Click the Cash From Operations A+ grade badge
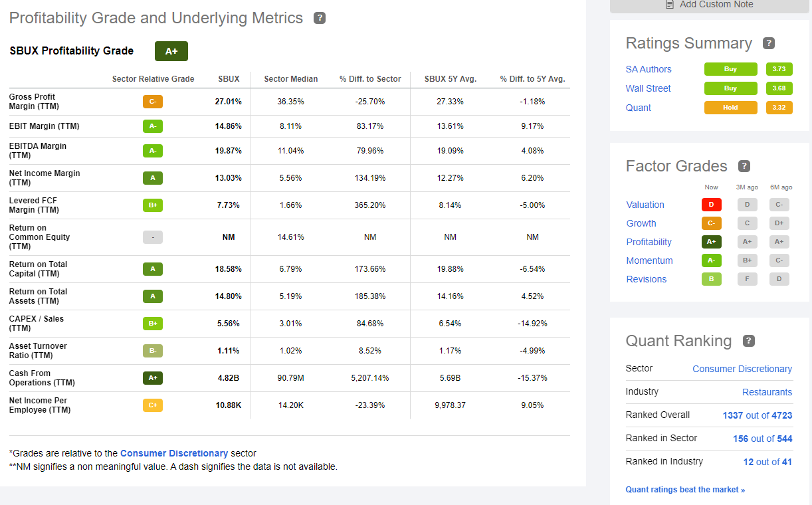The image size is (812, 505). coord(153,378)
